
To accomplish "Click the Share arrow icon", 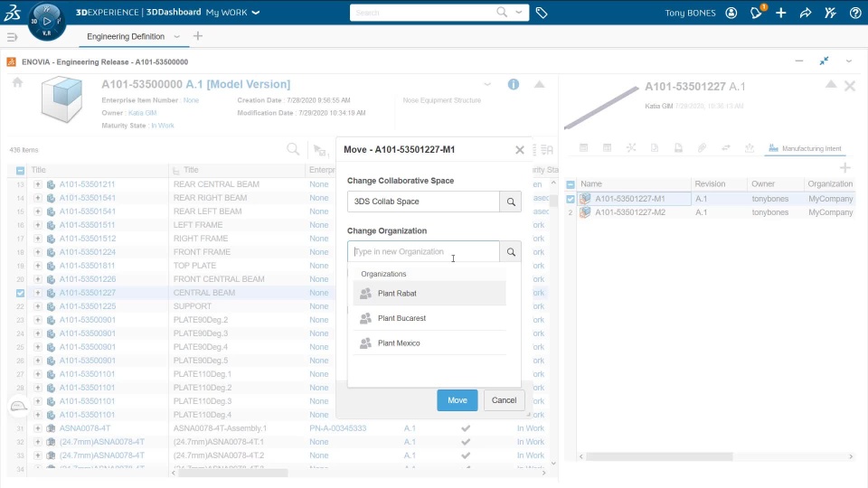I will click(x=806, y=13).
